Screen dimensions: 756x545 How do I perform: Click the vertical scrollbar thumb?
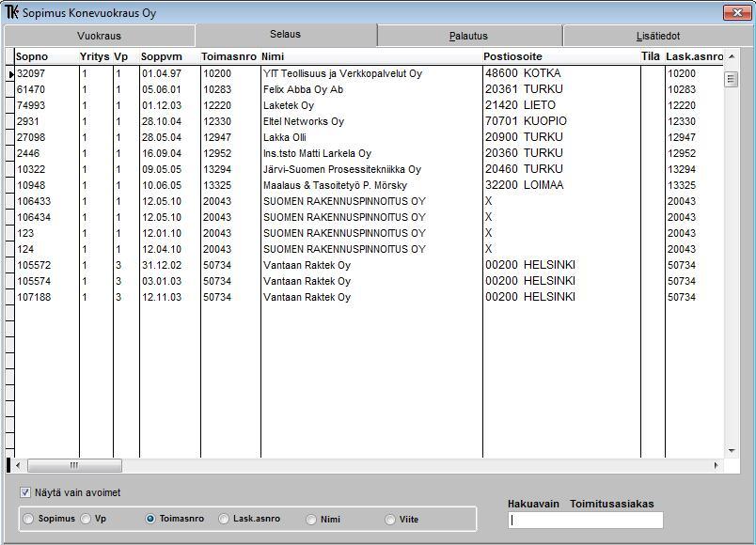732,79
